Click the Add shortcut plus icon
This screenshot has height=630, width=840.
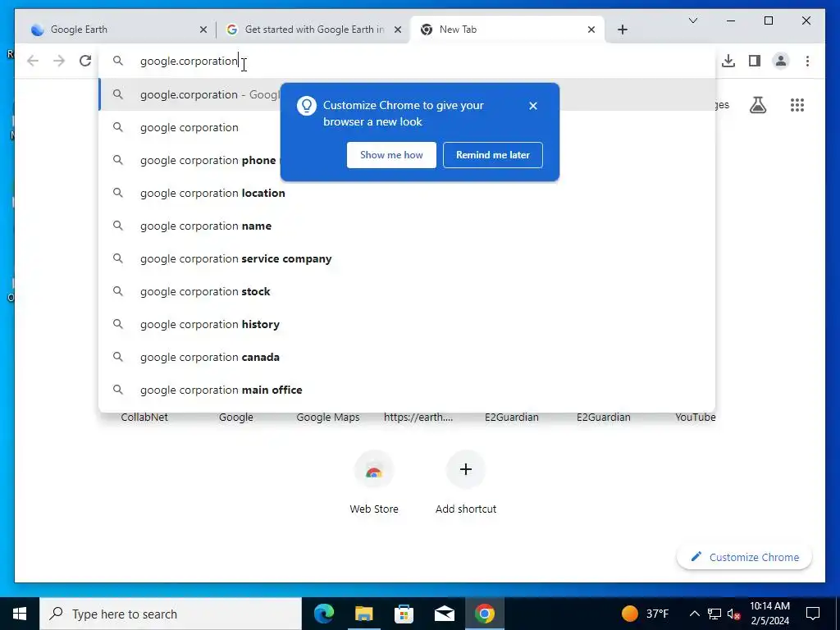click(466, 470)
